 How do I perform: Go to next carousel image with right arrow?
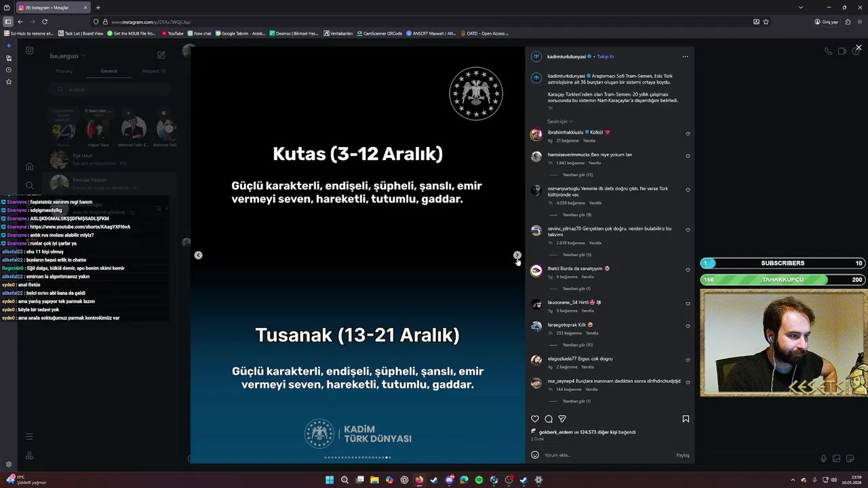pyautogui.click(x=517, y=256)
